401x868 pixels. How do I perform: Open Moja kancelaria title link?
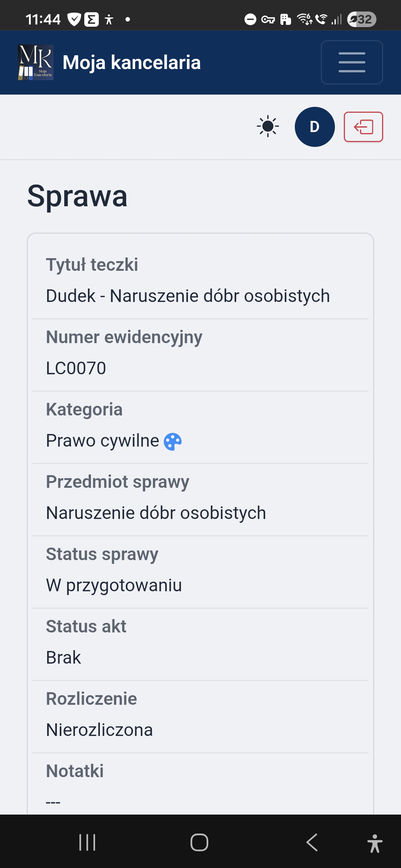(x=131, y=62)
